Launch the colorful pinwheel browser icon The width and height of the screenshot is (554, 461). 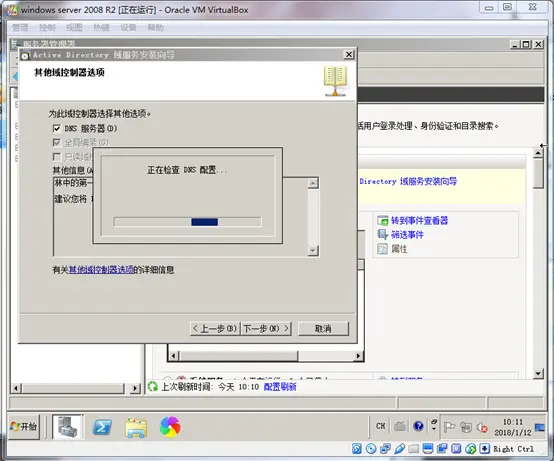click(170, 427)
